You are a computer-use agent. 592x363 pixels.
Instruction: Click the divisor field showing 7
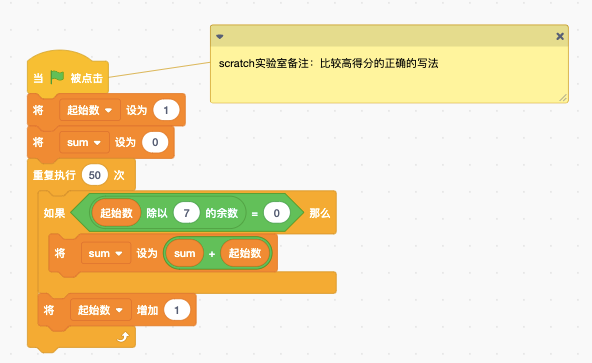pos(187,213)
